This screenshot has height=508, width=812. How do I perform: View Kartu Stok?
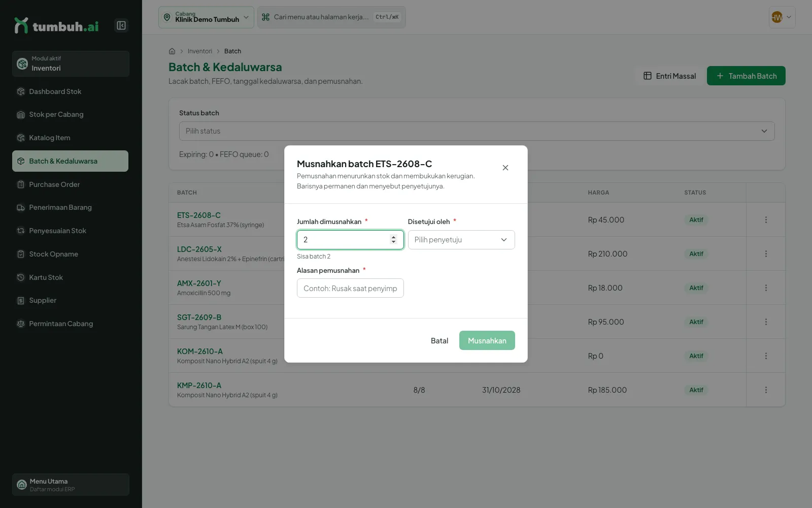point(70,277)
